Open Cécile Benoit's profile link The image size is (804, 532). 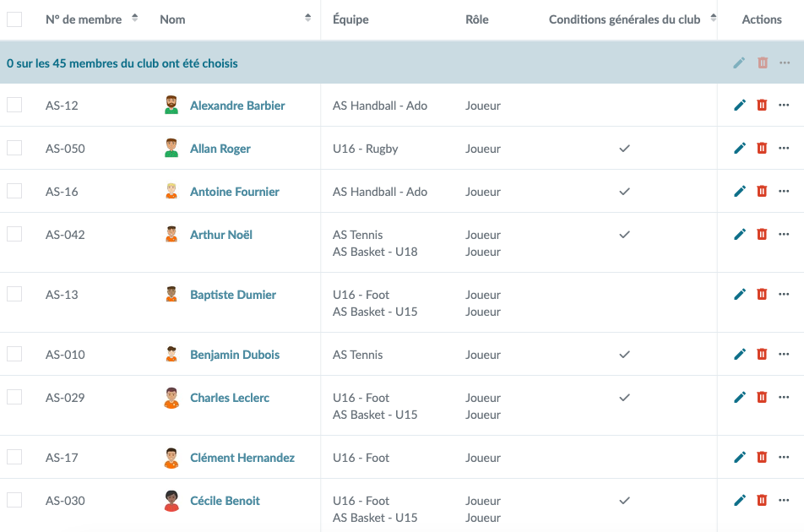tap(225, 501)
